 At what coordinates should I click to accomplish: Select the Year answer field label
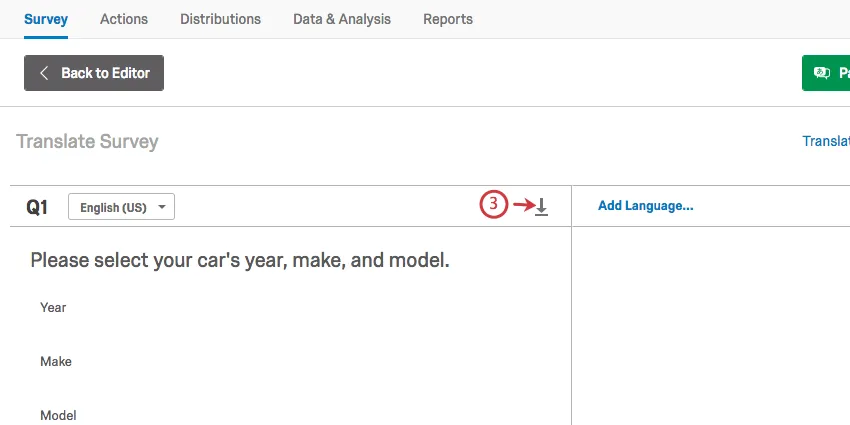53,307
